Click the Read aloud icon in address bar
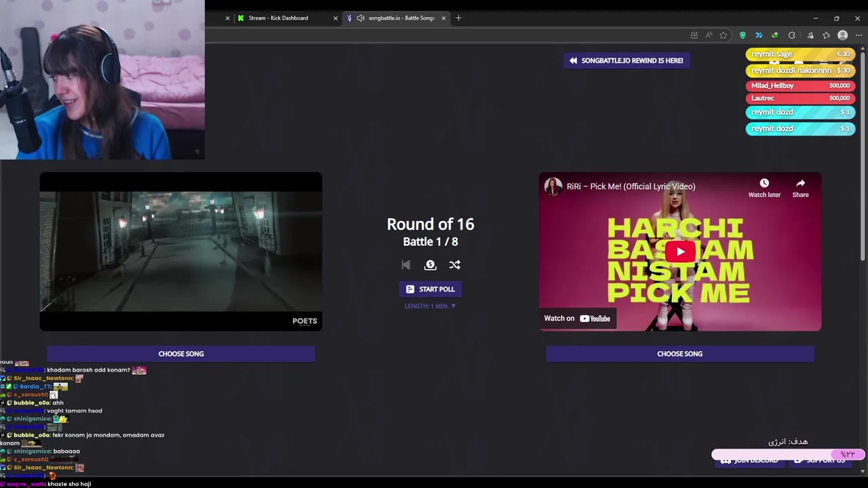868x488 pixels. [x=709, y=35]
